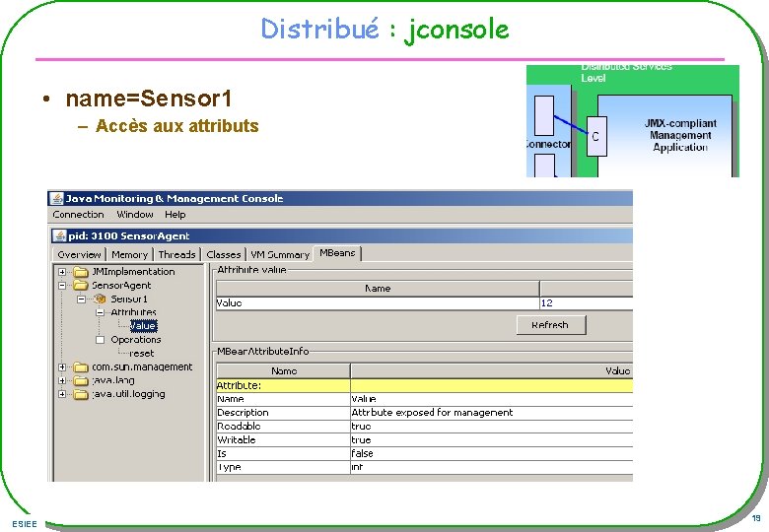The image size is (769, 532).
Task: Select the Operations tree label
Action: click(136, 340)
